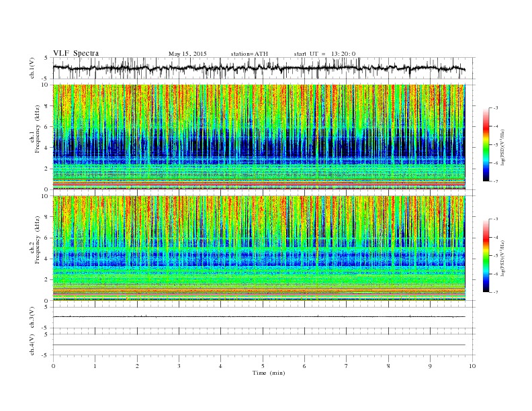Select the "ch.4(V)" axis label
This screenshot has height=411, width=532.
click(x=32, y=345)
